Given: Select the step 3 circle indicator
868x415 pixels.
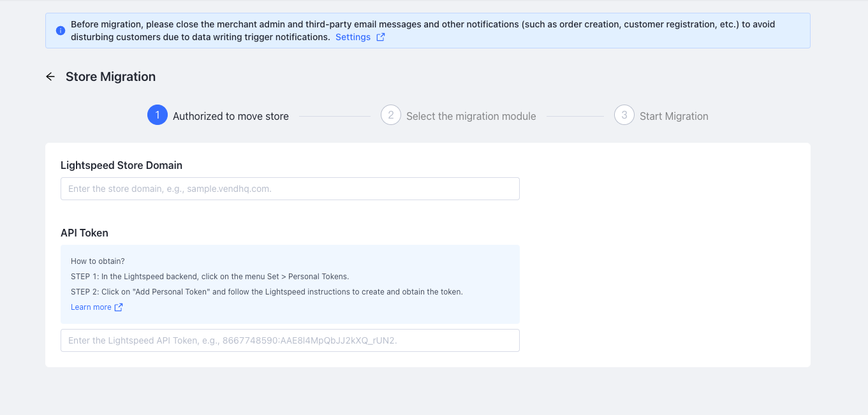Looking at the screenshot, I should click(x=624, y=115).
